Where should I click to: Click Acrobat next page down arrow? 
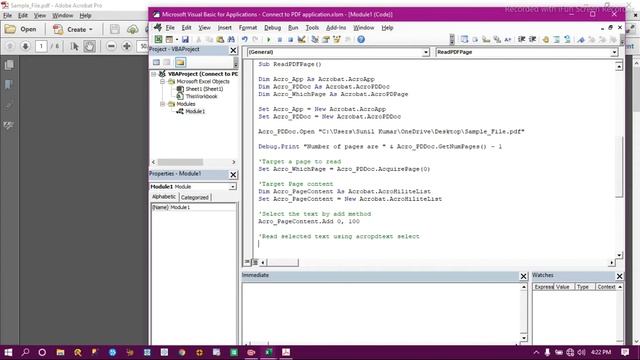click(x=25, y=46)
